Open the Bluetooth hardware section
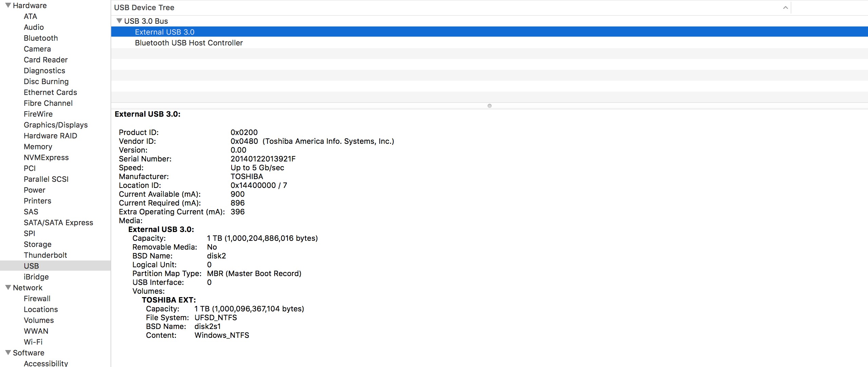Viewport: 868px width, 367px height. point(41,38)
